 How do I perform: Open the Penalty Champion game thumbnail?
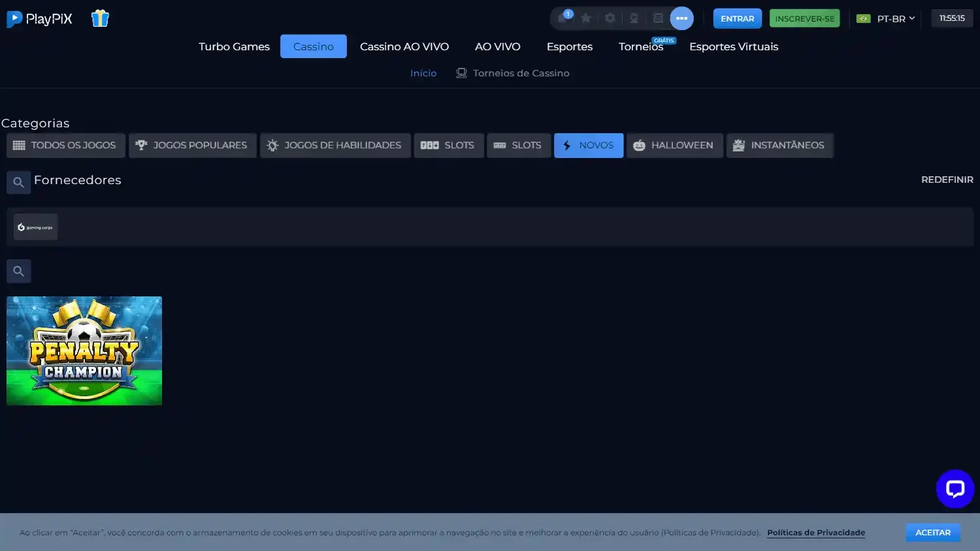click(84, 351)
